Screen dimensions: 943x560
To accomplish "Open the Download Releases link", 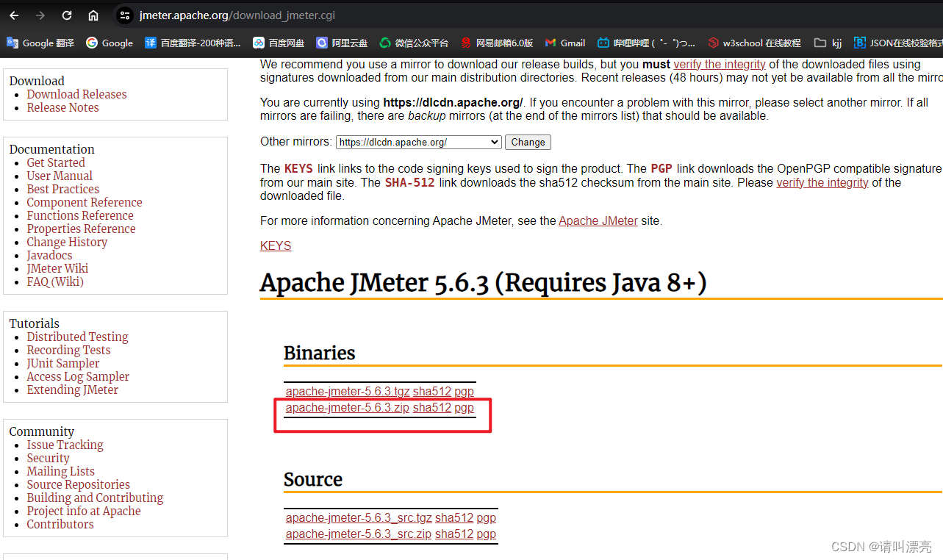I will (x=76, y=94).
